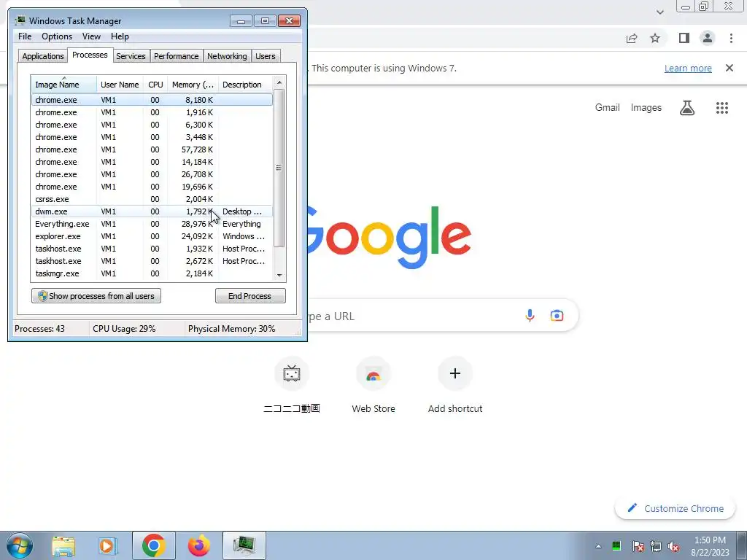This screenshot has height=560, width=747.
Task: Show hidden tray icons arrow
Action: tap(598, 546)
